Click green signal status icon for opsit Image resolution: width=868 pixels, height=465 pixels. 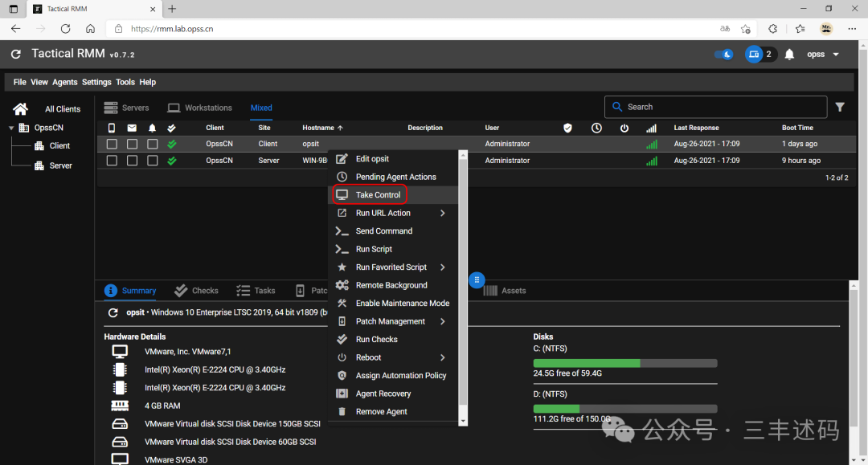point(652,145)
